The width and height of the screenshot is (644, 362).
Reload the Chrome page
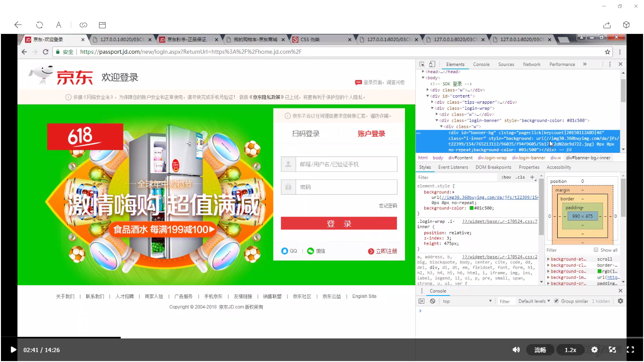coord(46,52)
